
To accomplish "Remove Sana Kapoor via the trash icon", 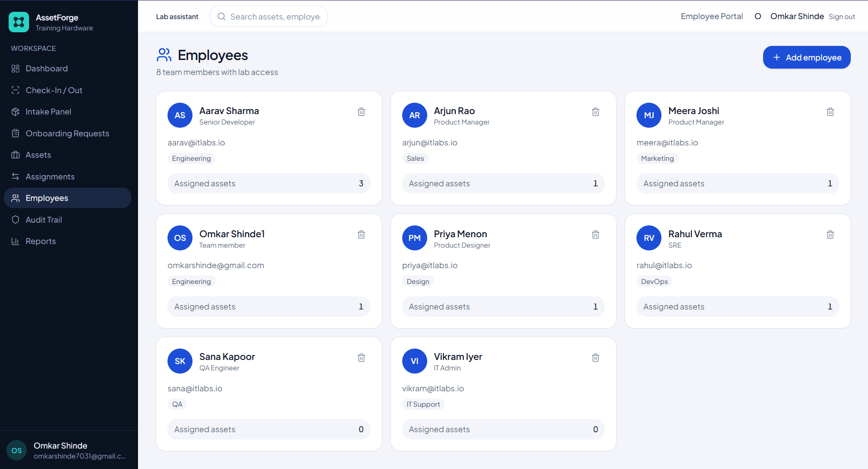I will click(361, 358).
